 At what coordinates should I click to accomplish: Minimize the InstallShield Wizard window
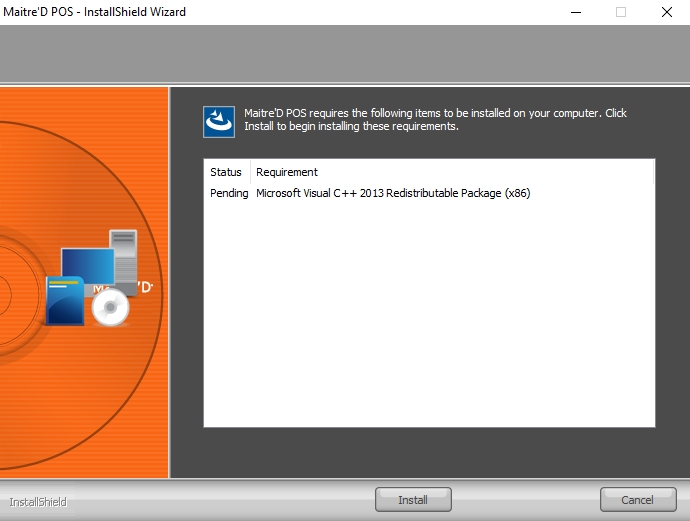point(576,12)
